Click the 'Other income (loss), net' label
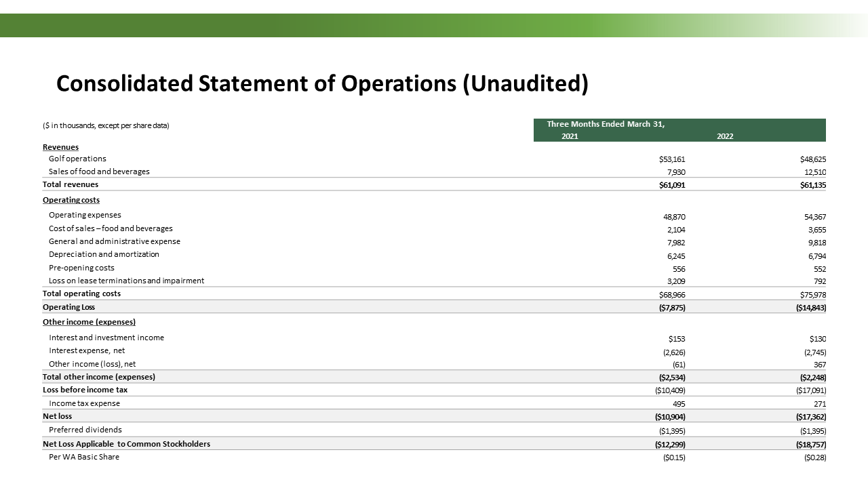The height and width of the screenshot is (488, 868). click(x=92, y=364)
